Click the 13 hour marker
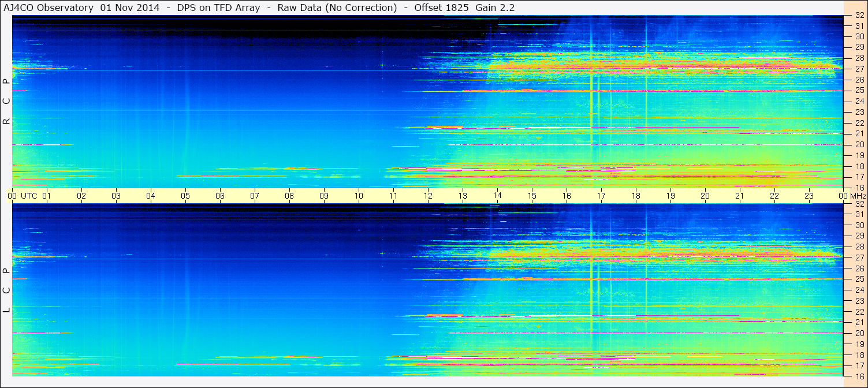The image size is (868, 388). (x=463, y=196)
